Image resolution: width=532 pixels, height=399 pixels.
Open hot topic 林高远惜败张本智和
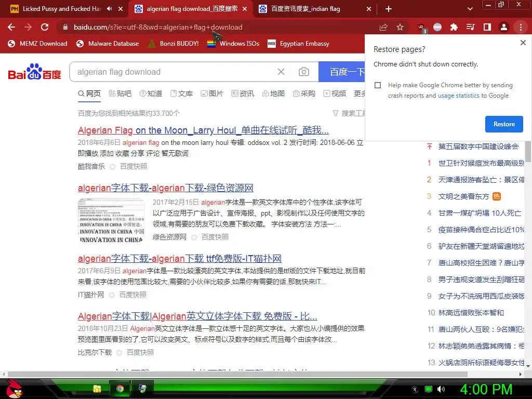tap(471, 313)
